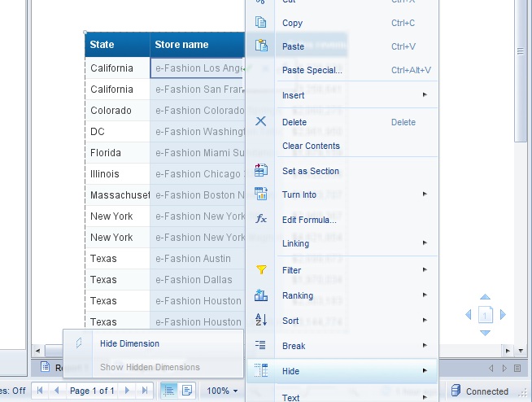Navigate right with page navigator arrow
The height and width of the screenshot is (402, 532).
pos(503,315)
